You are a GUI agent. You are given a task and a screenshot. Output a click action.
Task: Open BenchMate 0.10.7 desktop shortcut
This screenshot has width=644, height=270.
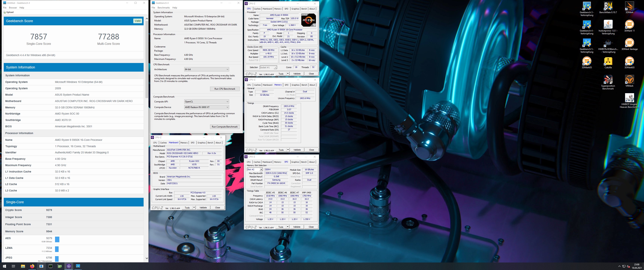click(x=608, y=8)
